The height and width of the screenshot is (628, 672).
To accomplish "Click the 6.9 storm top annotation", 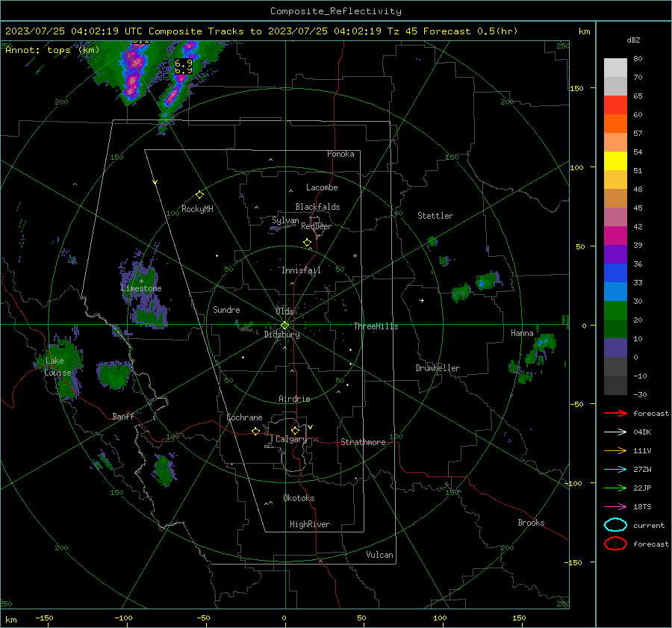I will tap(184, 66).
